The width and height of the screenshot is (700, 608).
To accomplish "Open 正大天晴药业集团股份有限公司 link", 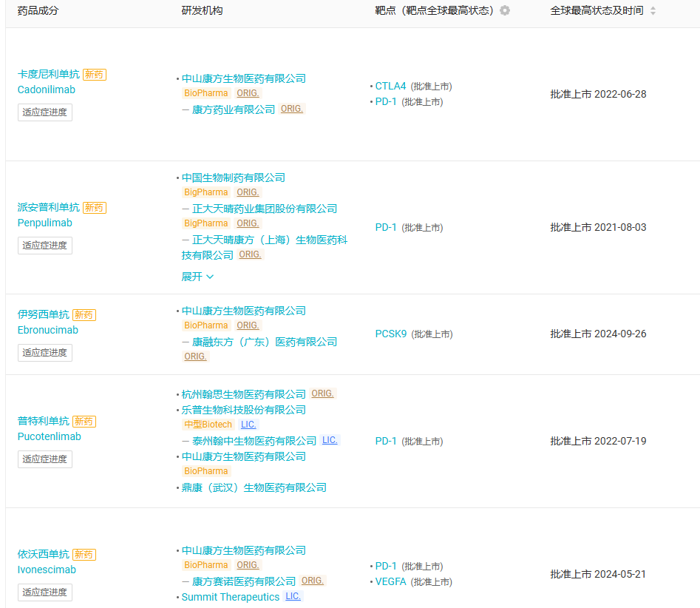I will 265,209.
